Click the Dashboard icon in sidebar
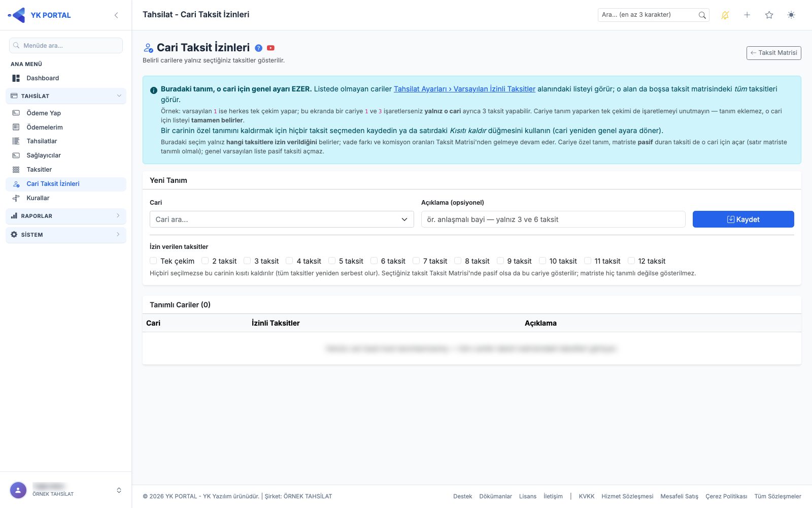 16,78
